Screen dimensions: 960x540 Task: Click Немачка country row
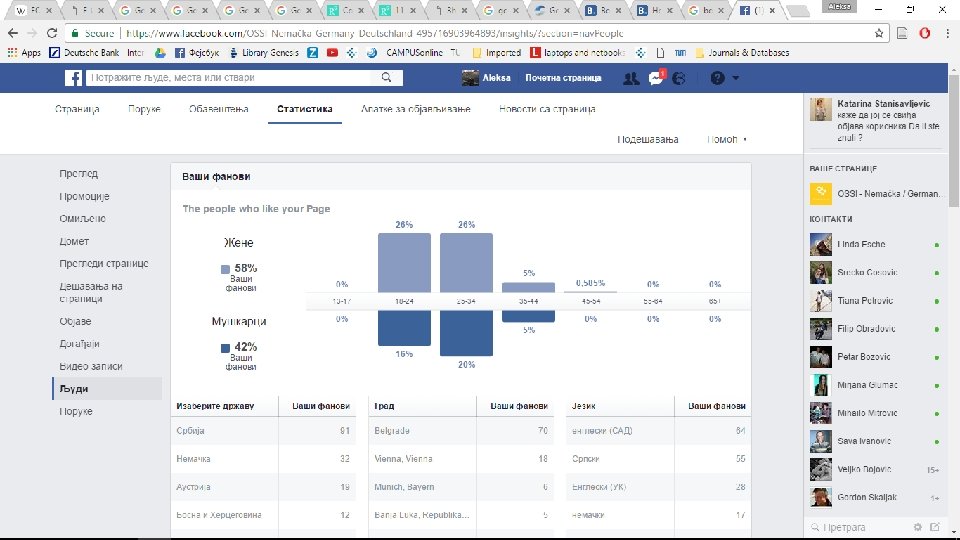(263, 459)
